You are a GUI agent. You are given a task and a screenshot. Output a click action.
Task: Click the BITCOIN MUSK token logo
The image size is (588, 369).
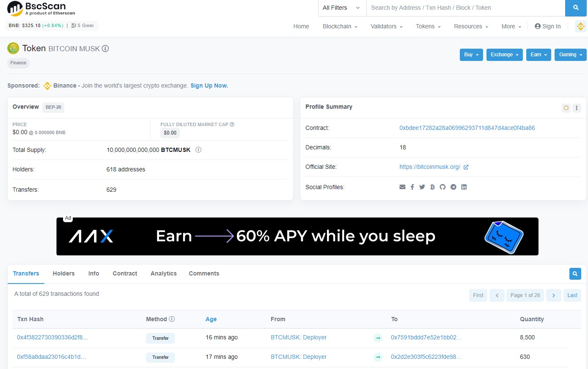pyautogui.click(x=13, y=48)
